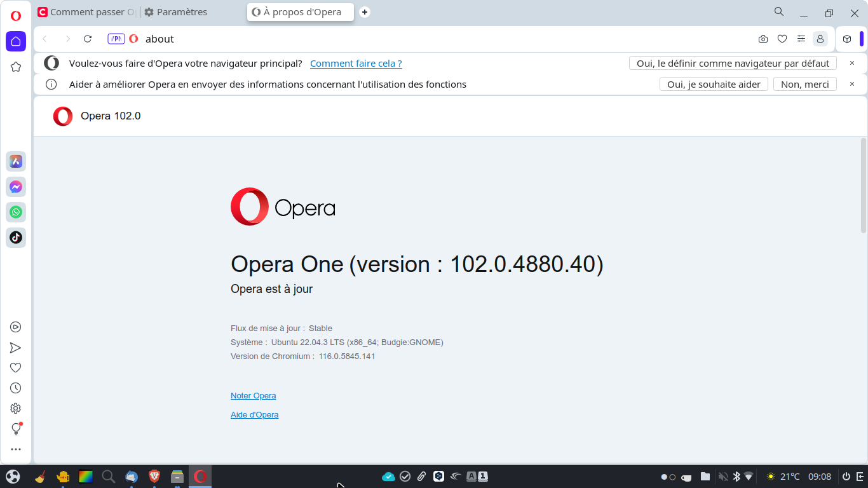The image size is (868, 488).
Task: Open Brave browser from the taskbar
Action: tap(154, 477)
